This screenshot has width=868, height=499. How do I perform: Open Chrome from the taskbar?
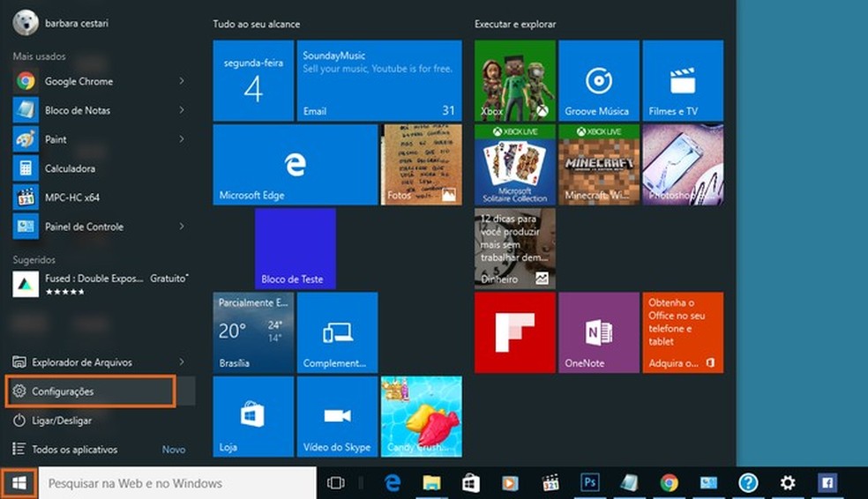[669, 483]
